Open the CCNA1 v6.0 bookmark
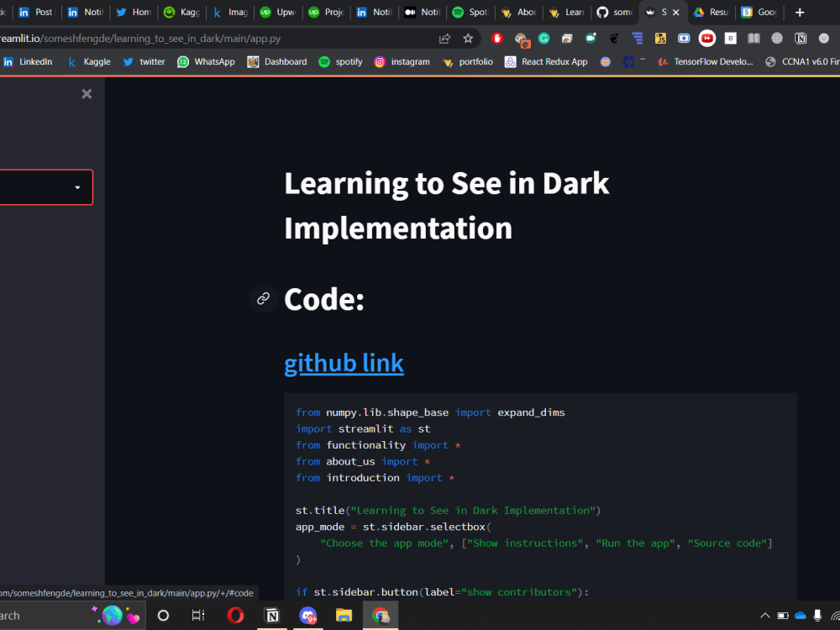Viewport: 840px width, 630px height. click(x=802, y=61)
